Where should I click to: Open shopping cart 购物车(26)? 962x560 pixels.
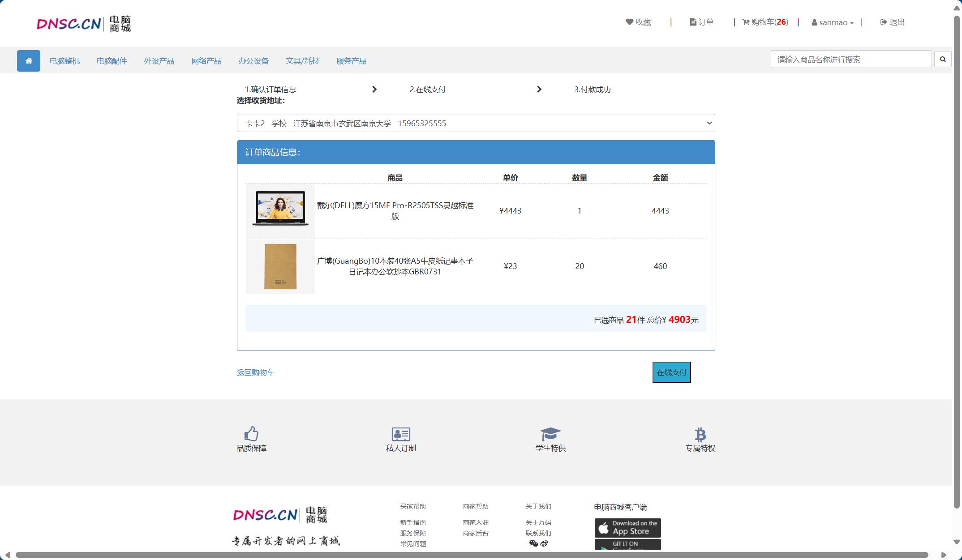(x=765, y=22)
